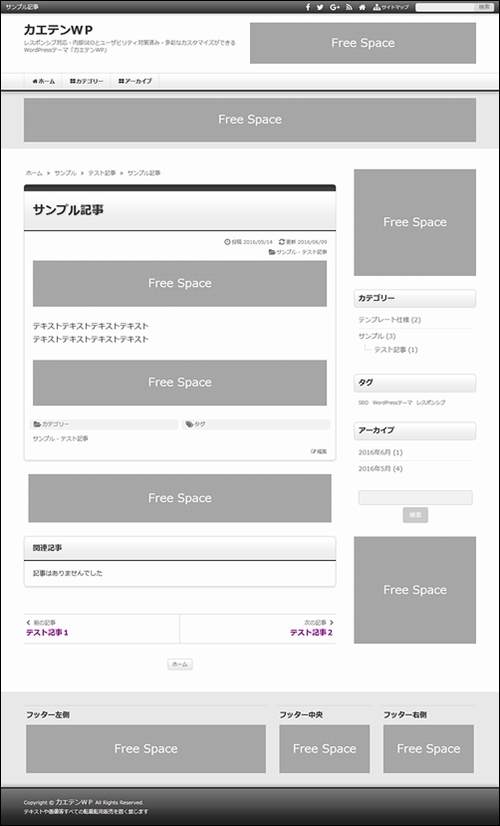
Task: Open the ホーム navigation menu item
Action: click(43, 82)
